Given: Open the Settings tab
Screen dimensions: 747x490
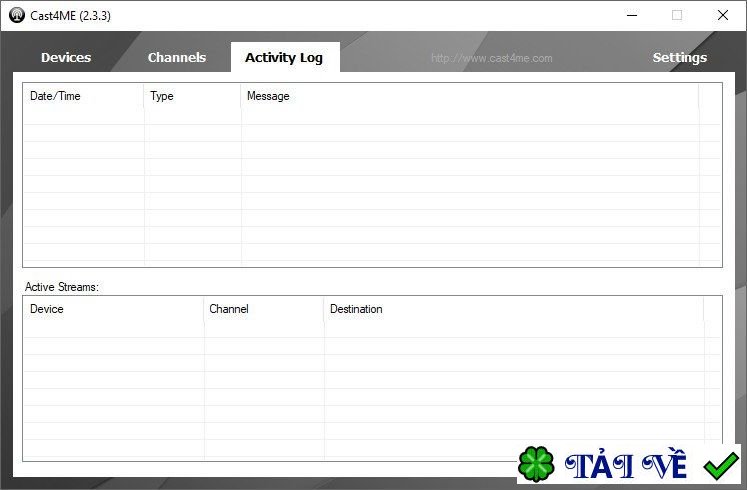Looking at the screenshot, I should point(679,58).
